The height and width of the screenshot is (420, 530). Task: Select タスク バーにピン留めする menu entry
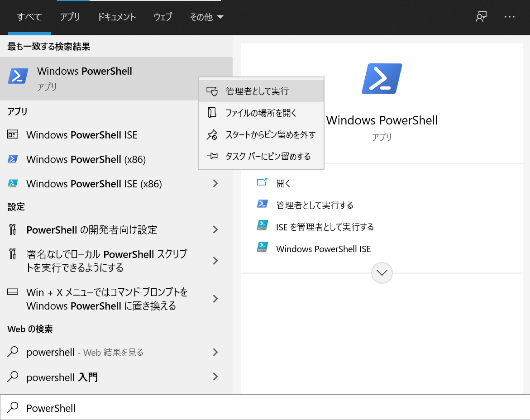261,156
